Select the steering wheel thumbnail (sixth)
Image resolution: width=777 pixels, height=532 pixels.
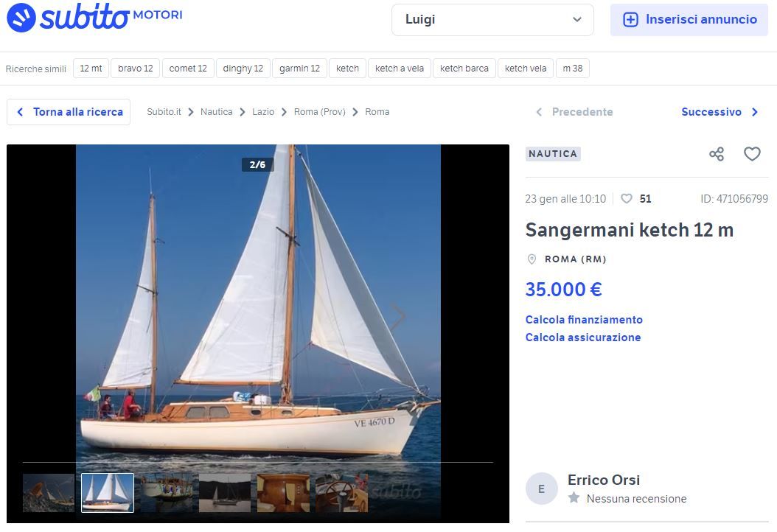coord(341,493)
